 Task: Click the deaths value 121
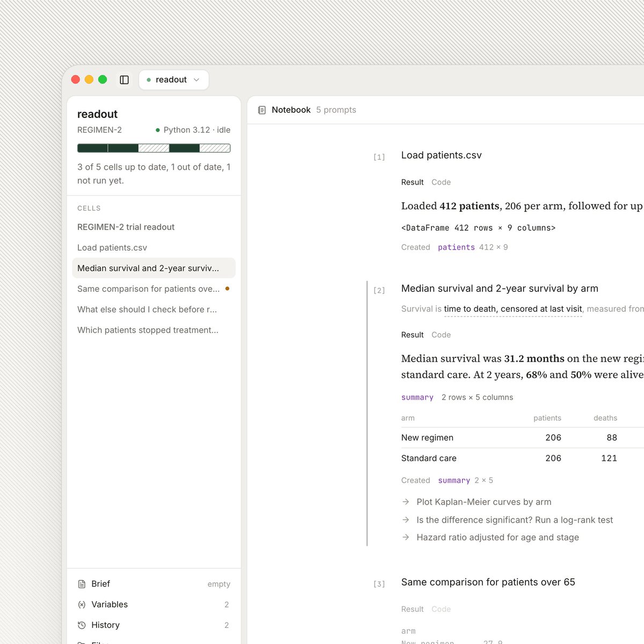pyautogui.click(x=609, y=458)
